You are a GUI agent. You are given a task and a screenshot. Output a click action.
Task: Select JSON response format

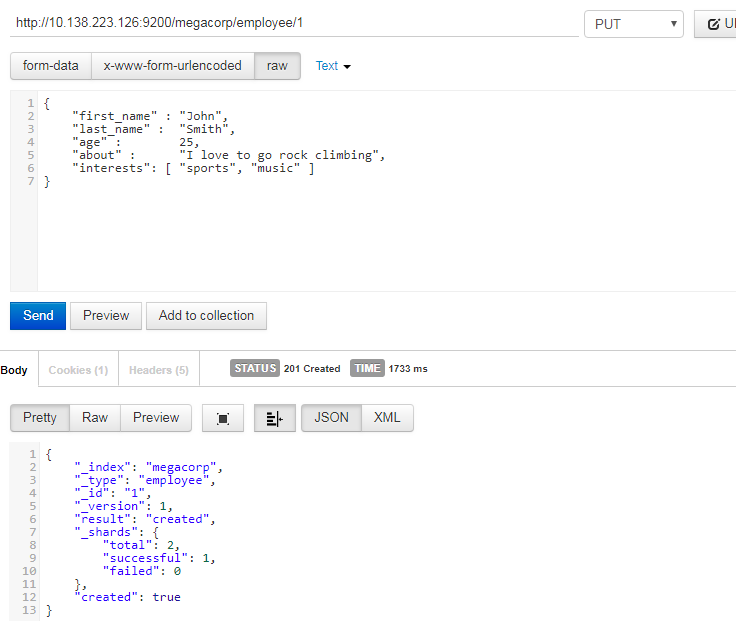pyautogui.click(x=331, y=417)
